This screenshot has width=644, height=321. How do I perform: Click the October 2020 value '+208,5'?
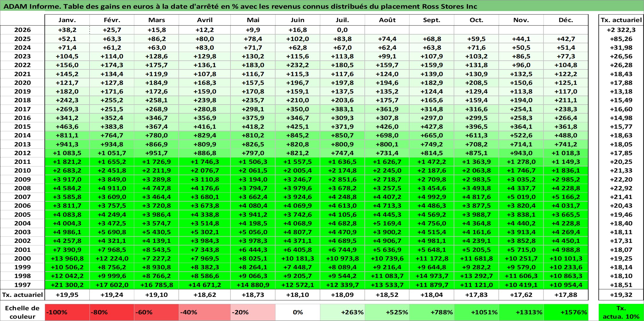[x=476, y=83]
